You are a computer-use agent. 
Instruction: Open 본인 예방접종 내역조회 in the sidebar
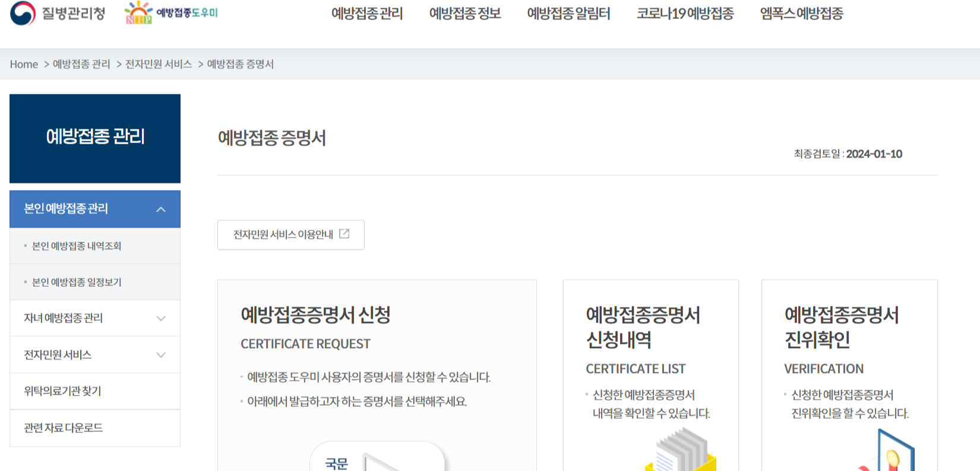pos(77,246)
